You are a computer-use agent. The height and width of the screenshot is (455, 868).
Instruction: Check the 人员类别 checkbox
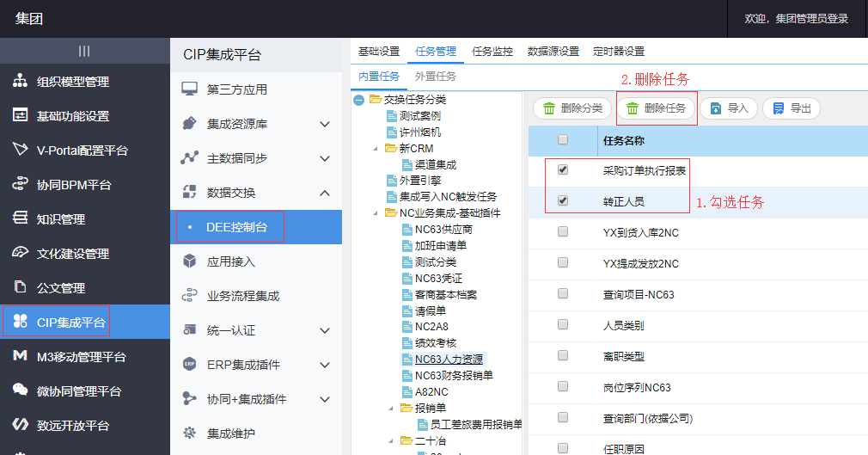click(563, 324)
